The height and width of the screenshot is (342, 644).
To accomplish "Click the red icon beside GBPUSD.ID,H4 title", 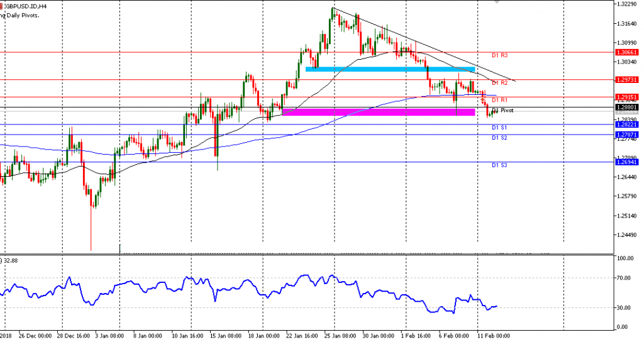I will (x=1, y=4).
